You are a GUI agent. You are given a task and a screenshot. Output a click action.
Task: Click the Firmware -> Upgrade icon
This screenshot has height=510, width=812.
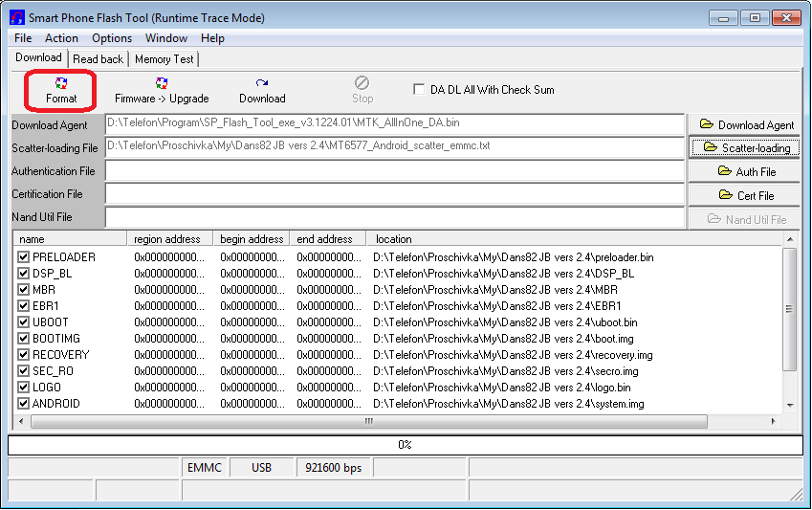[162, 83]
